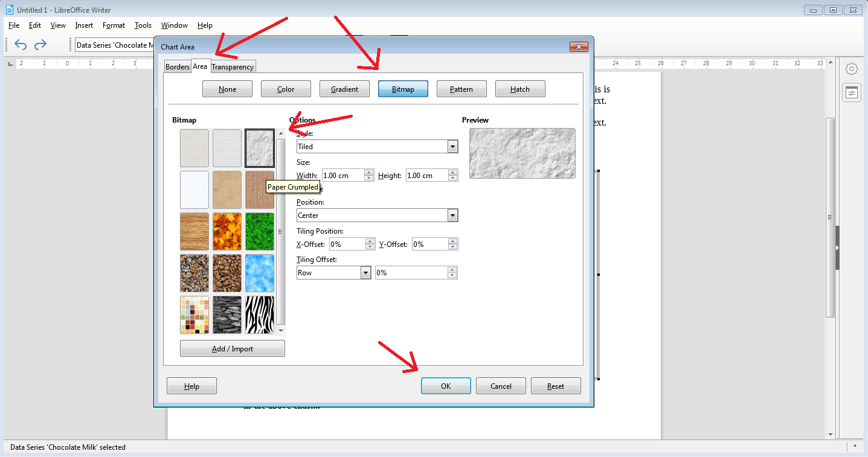Open the Properties sidebar deck icon
This screenshot has height=457, width=868.
[852, 92]
